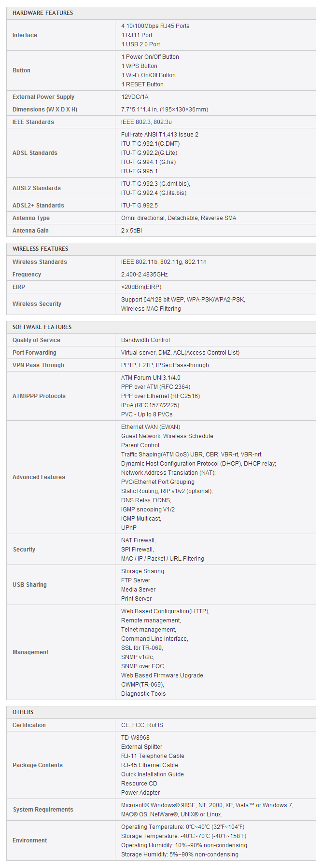The width and height of the screenshot is (322, 868).
Task: Click the WIRELESS FEATURES section header
Action: [x=40, y=249]
